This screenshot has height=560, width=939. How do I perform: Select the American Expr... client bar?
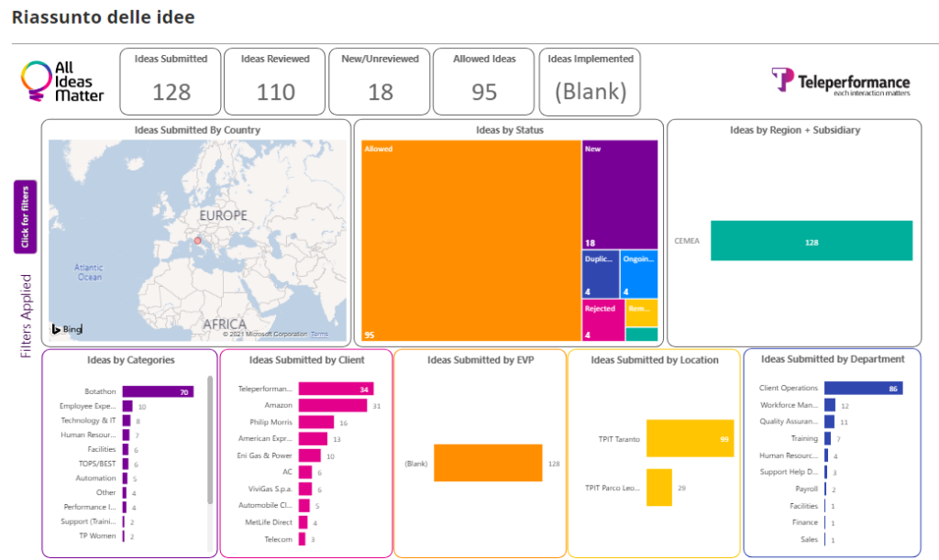(x=313, y=439)
